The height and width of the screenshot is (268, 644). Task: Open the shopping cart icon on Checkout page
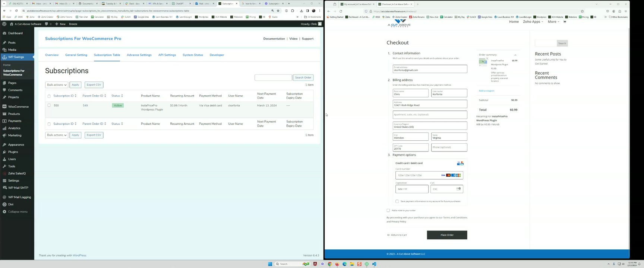click(x=564, y=22)
